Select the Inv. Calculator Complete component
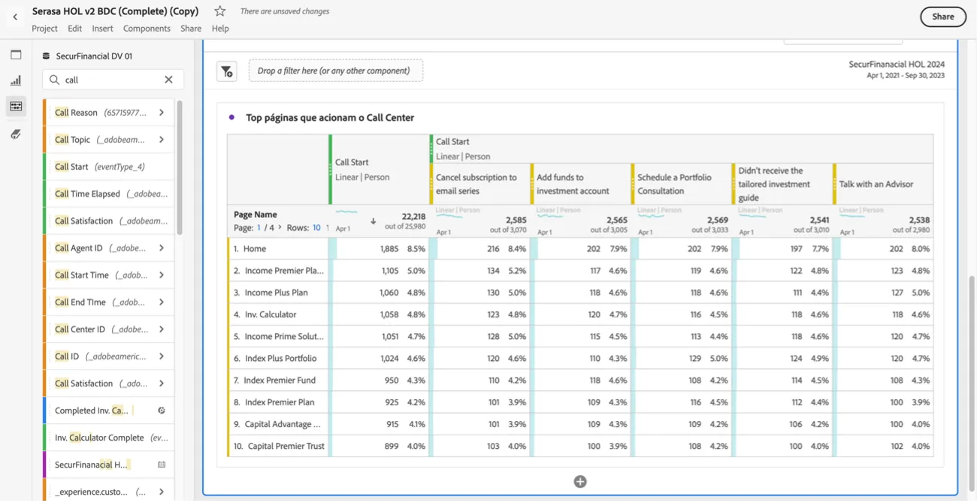Viewport: 980px width, 503px height. tap(110, 438)
